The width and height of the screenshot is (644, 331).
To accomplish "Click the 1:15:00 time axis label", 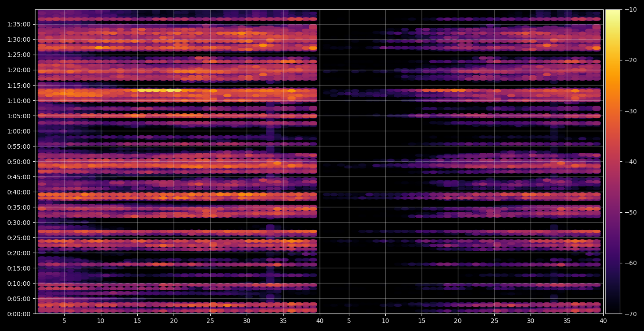I will click(x=19, y=85).
